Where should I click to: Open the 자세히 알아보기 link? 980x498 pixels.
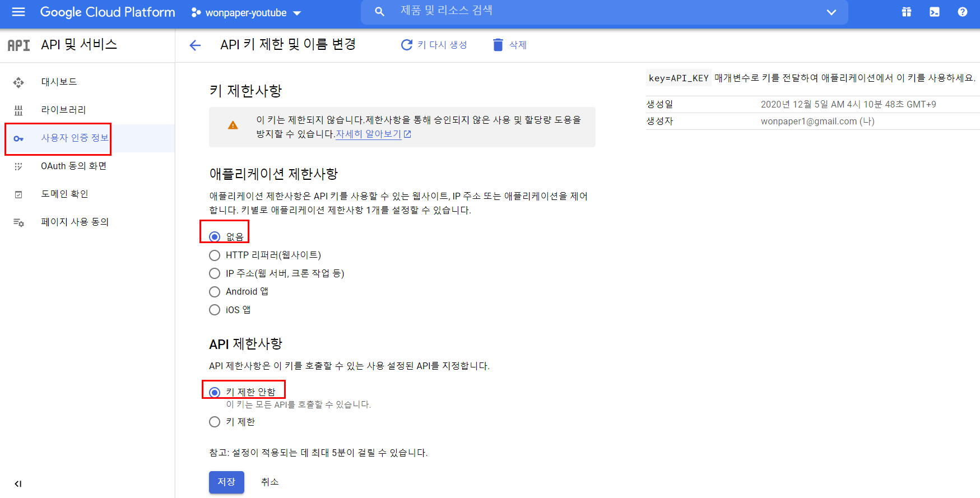point(373,134)
